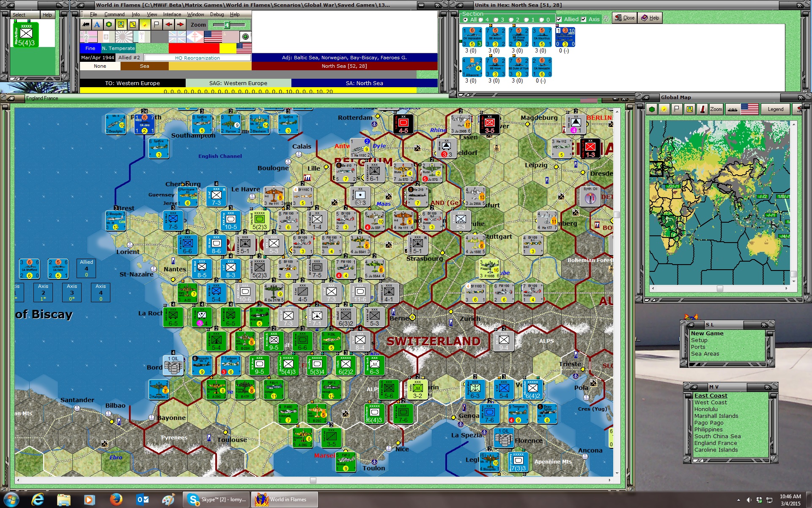This screenshot has width=812, height=508.
Task: Click white flag icon in Global Map toolbar
Action: click(x=677, y=109)
